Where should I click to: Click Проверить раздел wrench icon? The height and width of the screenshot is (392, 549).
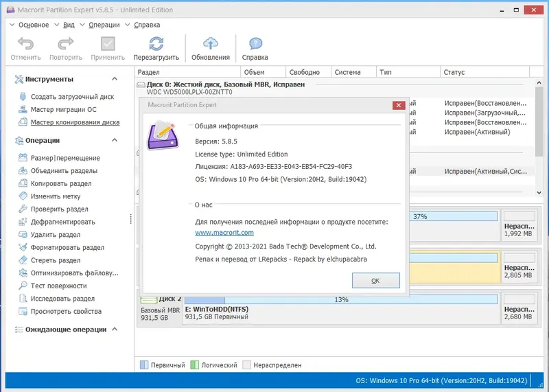pyautogui.click(x=23, y=209)
